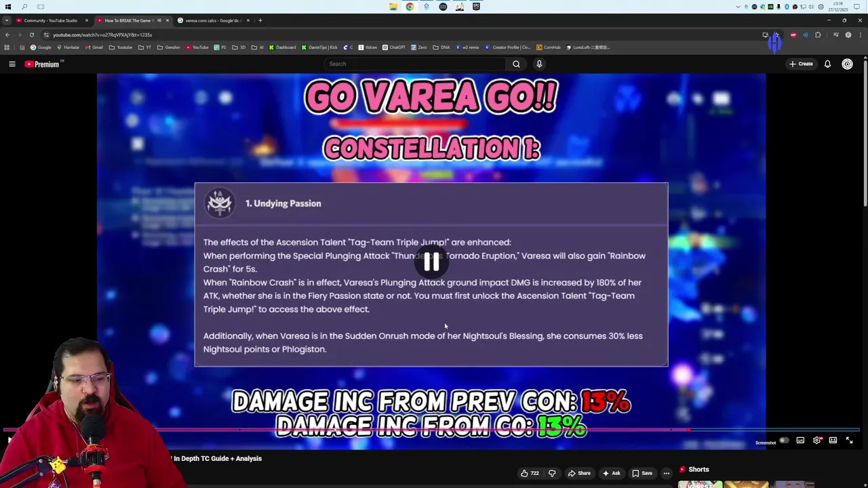This screenshot has width=868, height=488.
Task: Open File Explorer from the taskbar
Action: point(393,7)
